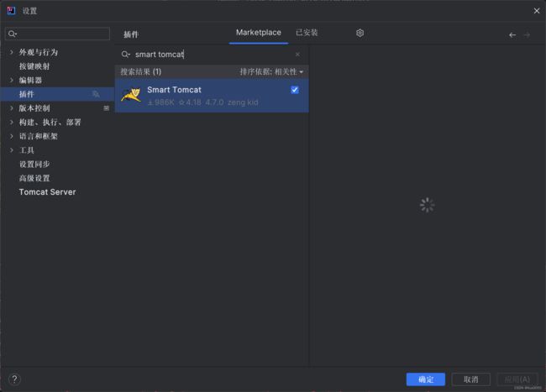Select 插件 in the settings tree
546x392 pixels.
pos(57,94)
